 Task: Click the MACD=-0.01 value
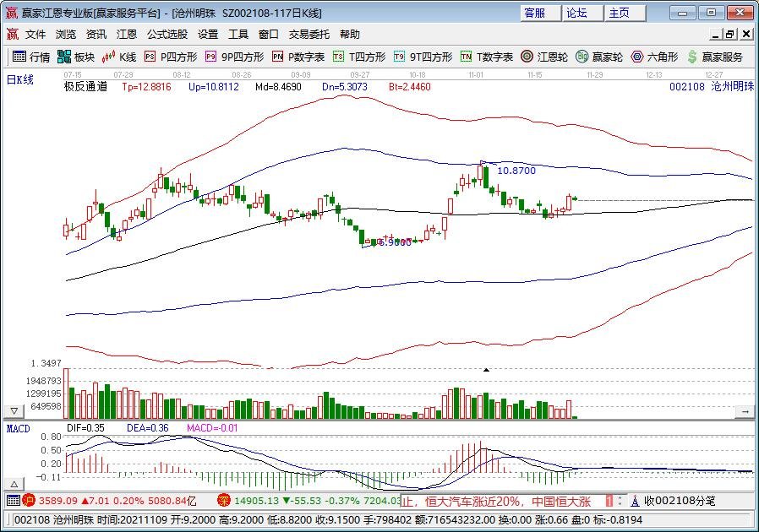click(212, 428)
